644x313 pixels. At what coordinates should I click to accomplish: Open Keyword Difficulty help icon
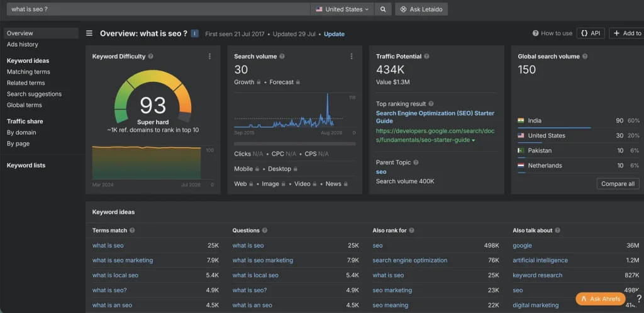(x=151, y=56)
